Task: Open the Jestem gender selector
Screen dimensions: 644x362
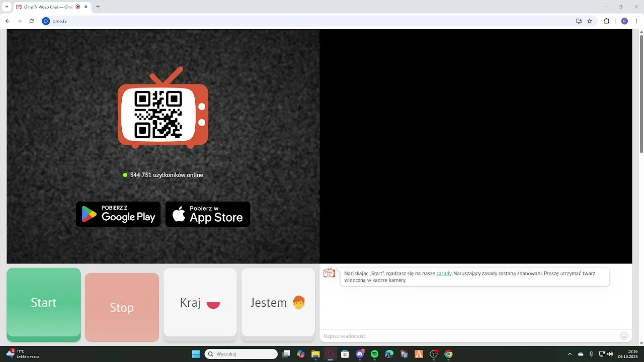Action: (x=278, y=303)
